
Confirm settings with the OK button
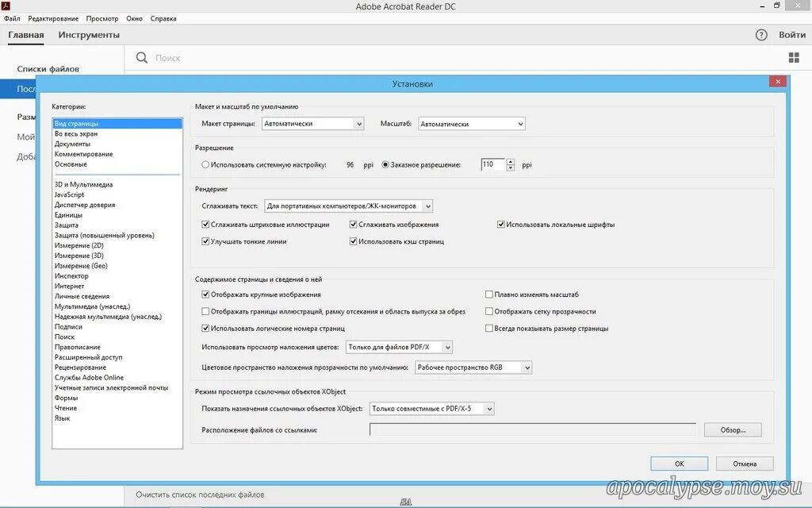(680, 464)
